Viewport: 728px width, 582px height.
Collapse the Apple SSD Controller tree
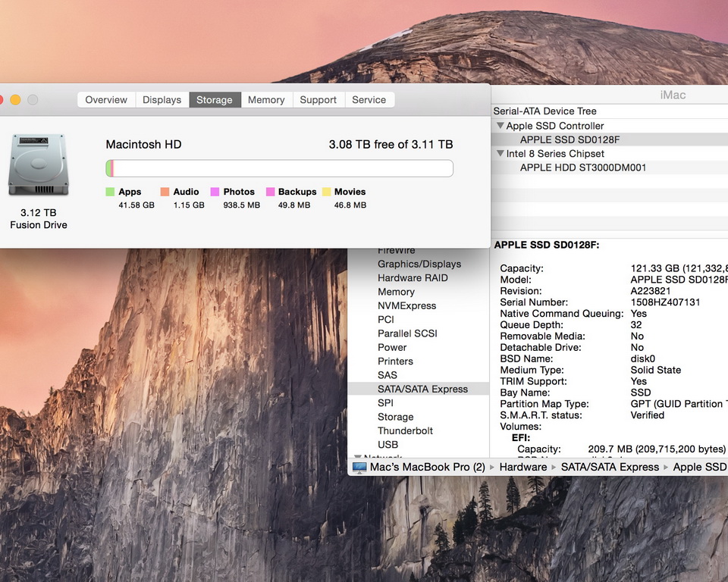[x=500, y=125]
